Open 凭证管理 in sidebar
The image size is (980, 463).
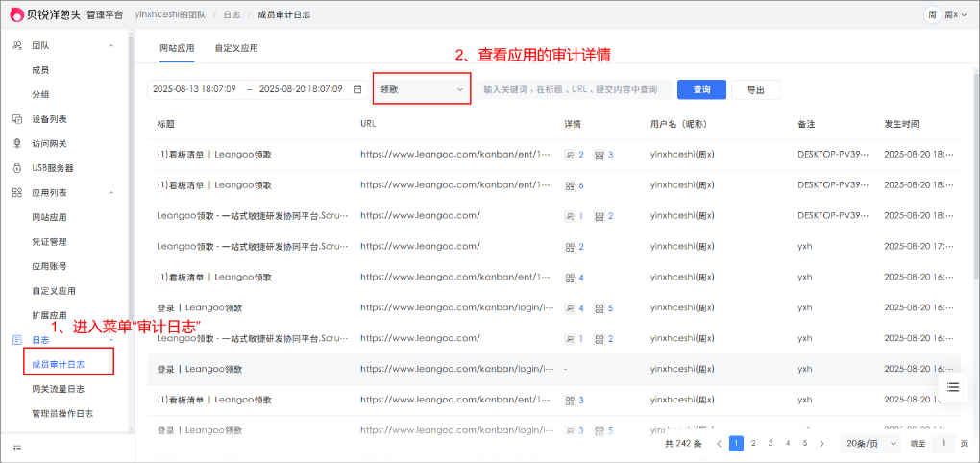click(49, 242)
